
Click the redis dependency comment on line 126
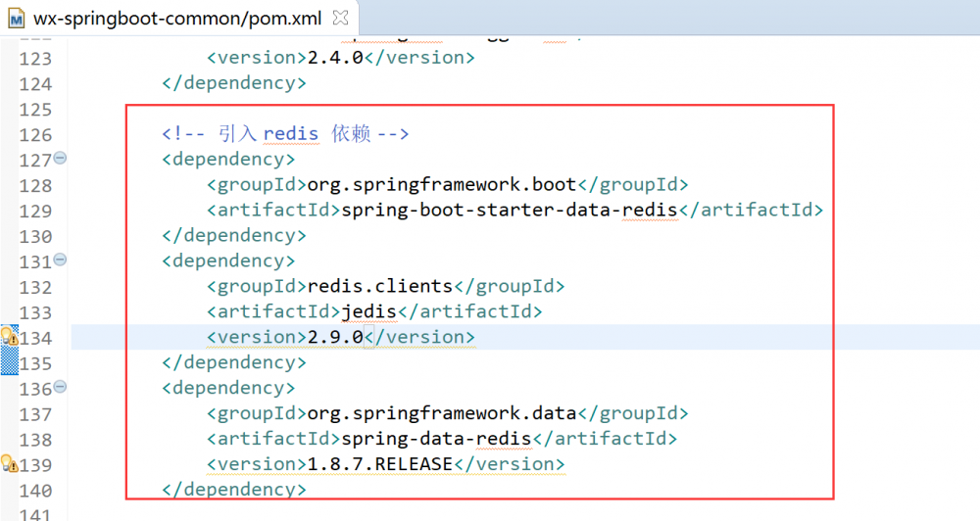pos(285,134)
